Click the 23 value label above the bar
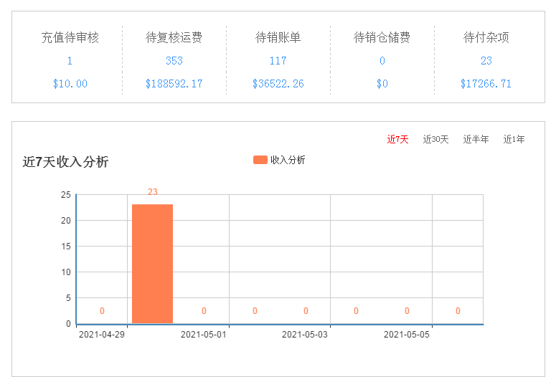556x392 pixels. coord(153,192)
